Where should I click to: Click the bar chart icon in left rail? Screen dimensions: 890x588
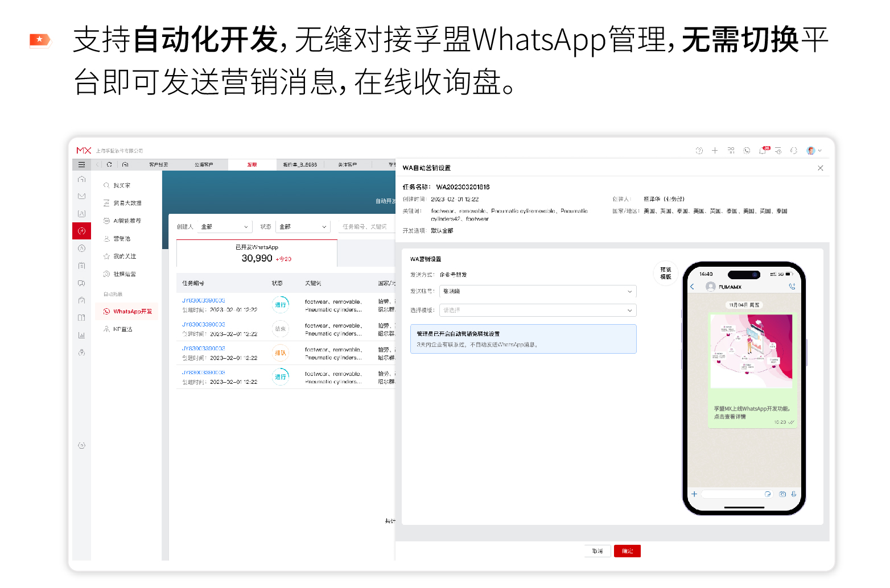click(81, 335)
